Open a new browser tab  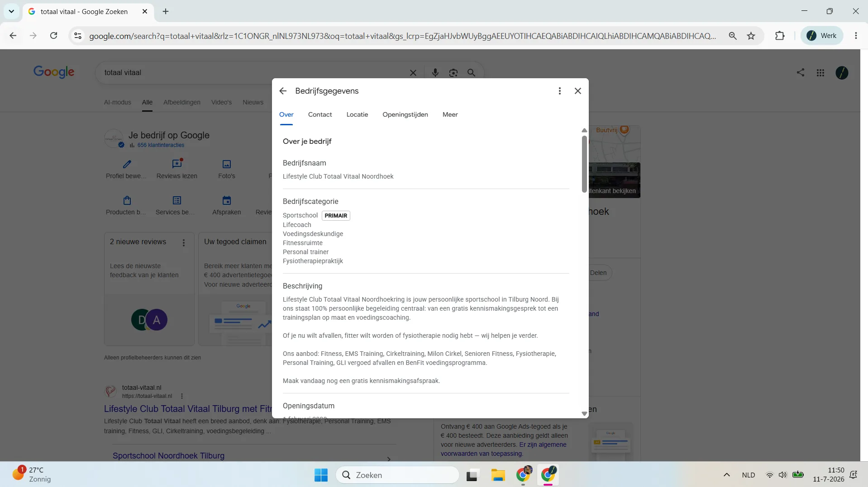[166, 11]
